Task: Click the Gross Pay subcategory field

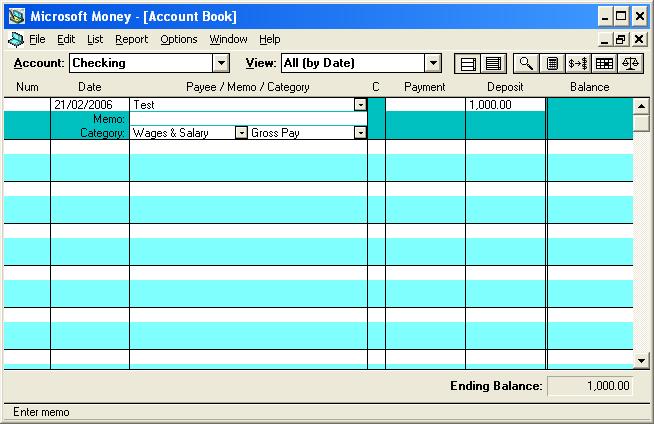Action: click(x=302, y=133)
